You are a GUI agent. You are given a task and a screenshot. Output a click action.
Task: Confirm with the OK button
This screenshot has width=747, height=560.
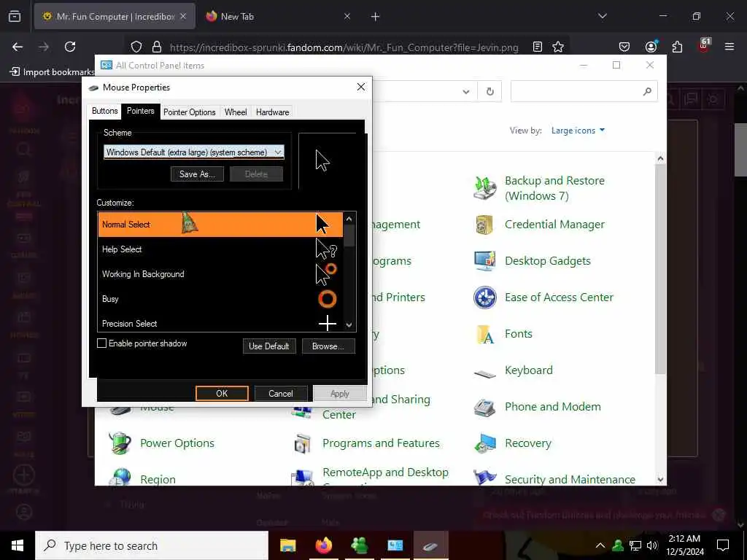[222, 393]
